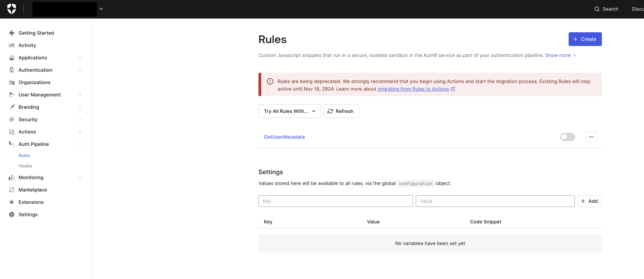Open the Try All Rules With dropdown
The image size is (644, 279).
[289, 111]
